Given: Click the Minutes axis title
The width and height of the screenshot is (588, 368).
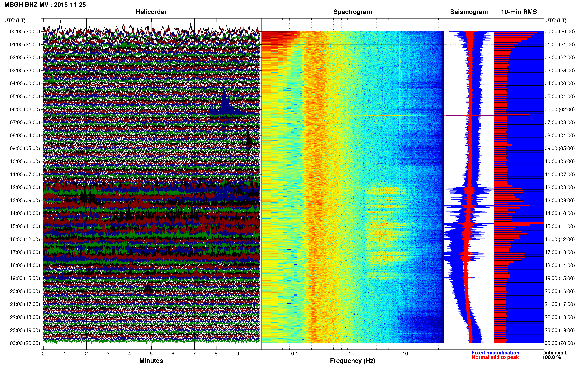Looking at the screenshot, I should (x=151, y=361).
